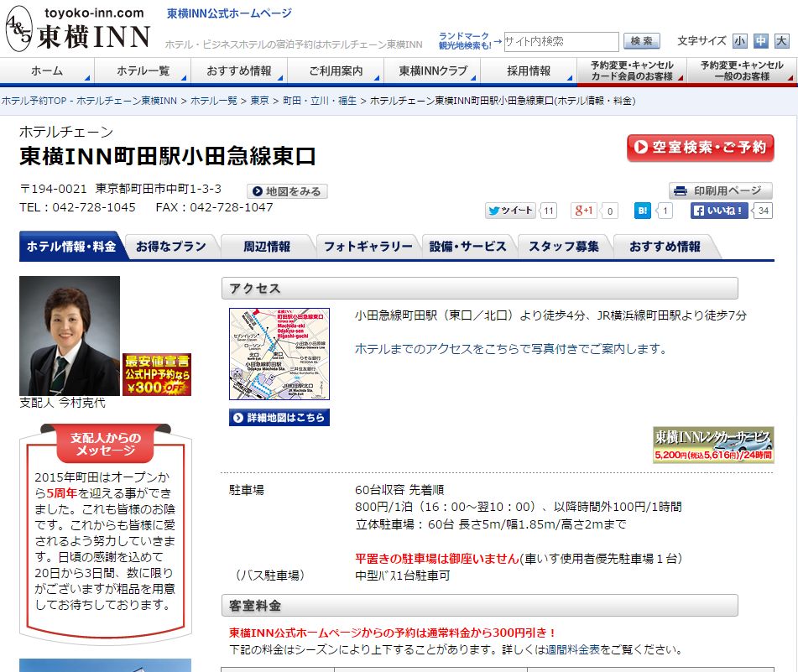Image resolution: width=798 pixels, height=672 pixels.
Task: Click the Google +1 button
Action: (584, 211)
